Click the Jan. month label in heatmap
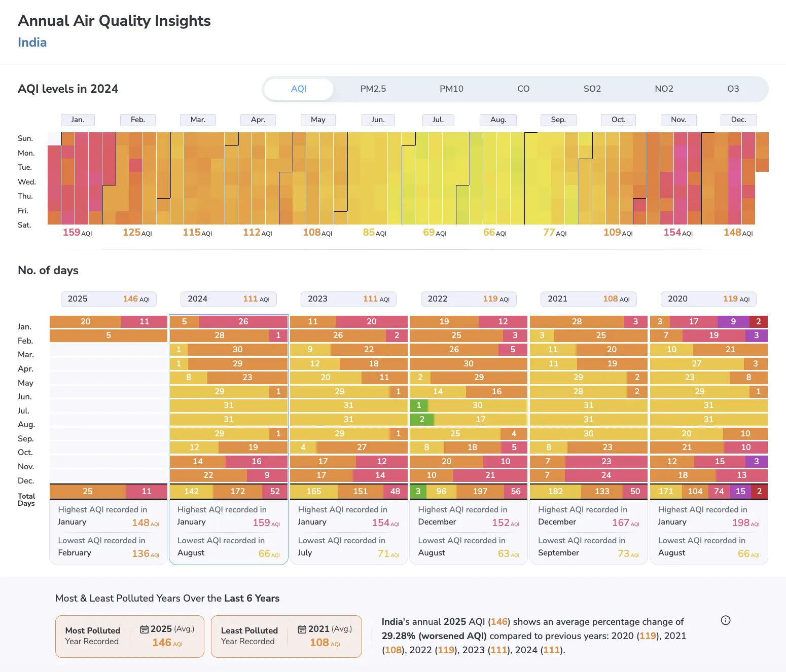 coord(78,120)
